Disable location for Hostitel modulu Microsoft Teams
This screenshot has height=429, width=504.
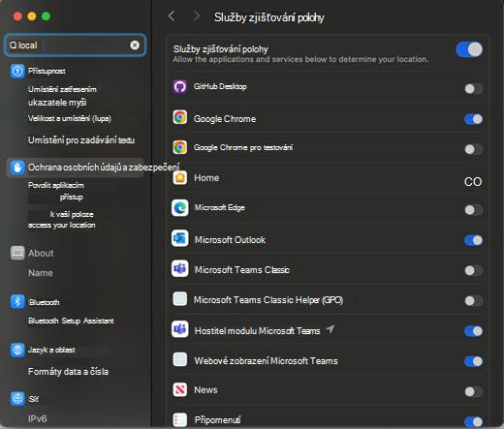click(474, 331)
